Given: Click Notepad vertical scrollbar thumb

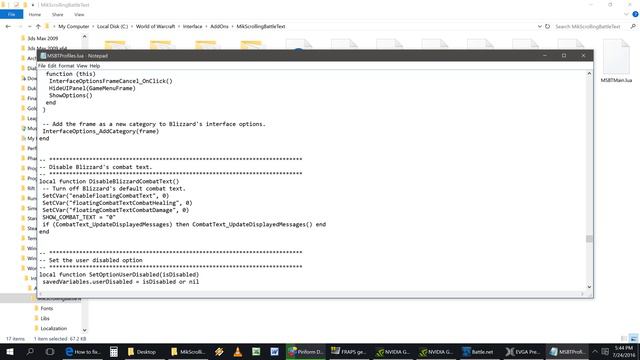Looking at the screenshot, I should click(x=589, y=239).
